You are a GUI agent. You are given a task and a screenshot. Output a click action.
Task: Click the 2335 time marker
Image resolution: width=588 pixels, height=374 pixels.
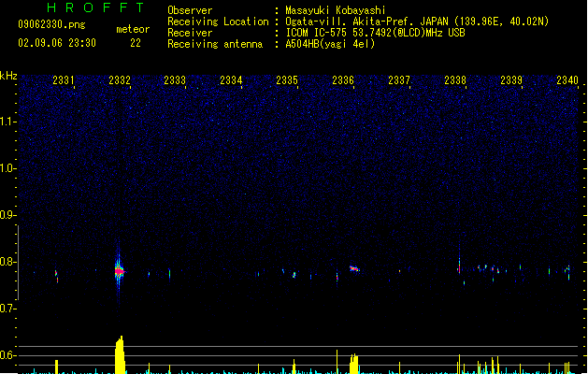click(x=287, y=80)
